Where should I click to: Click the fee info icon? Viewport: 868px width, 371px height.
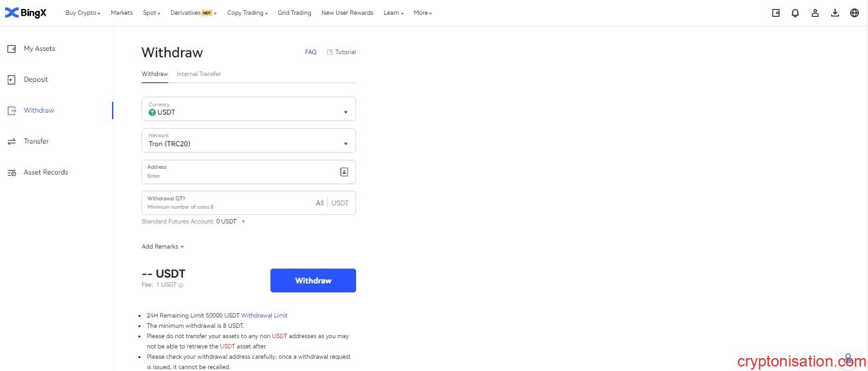coord(181,285)
